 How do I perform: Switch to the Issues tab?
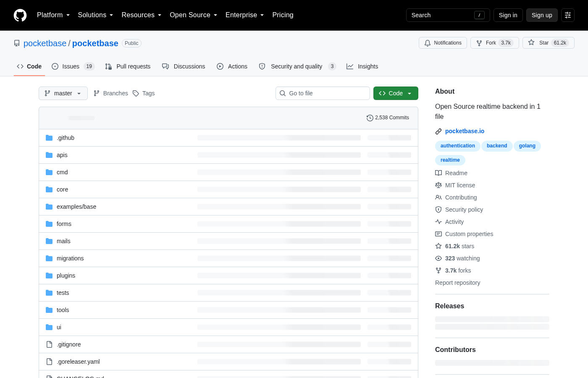pyautogui.click(x=73, y=66)
